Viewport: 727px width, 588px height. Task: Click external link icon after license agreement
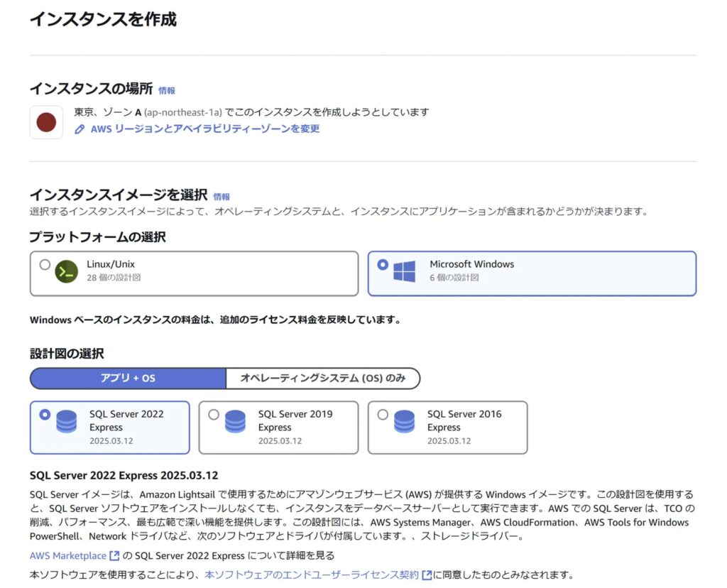pos(426,575)
